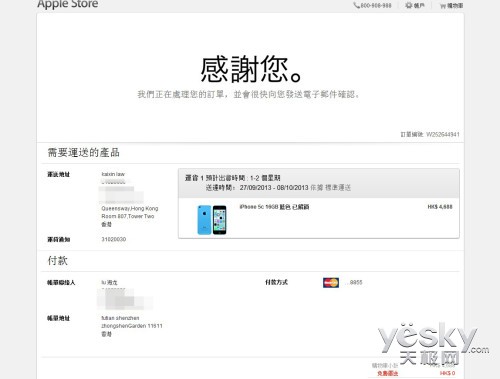This screenshot has height=379, width=500.
Task: Click the billing contact name lu 海龙
Action: pyautogui.click(x=109, y=282)
